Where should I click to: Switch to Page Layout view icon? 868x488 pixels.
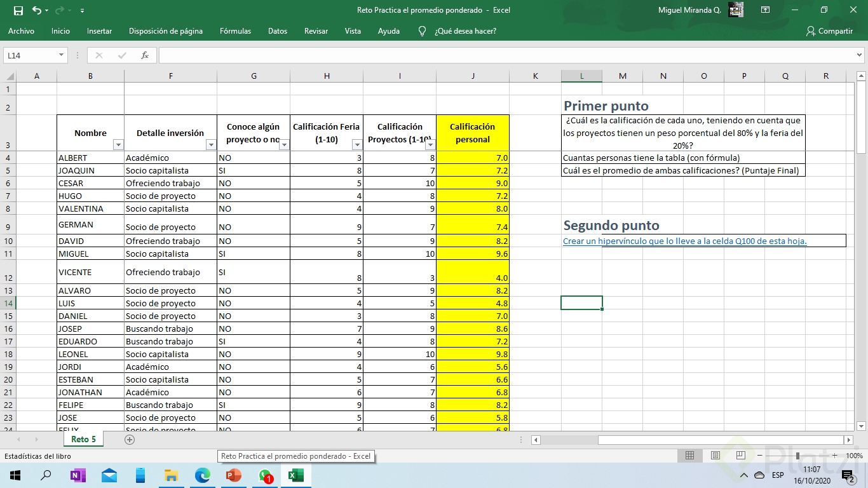(715, 456)
